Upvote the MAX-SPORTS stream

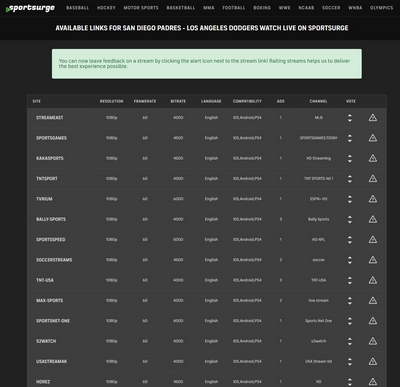tap(349, 298)
